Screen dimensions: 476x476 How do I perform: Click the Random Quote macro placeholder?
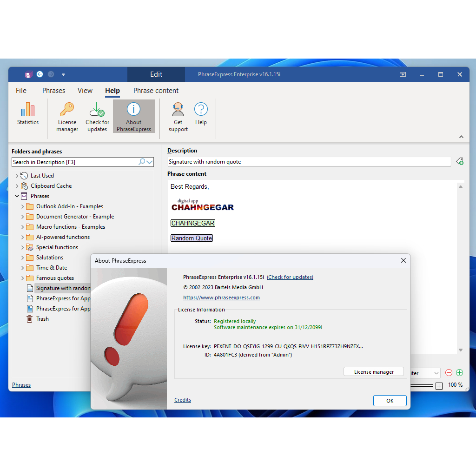pyautogui.click(x=192, y=238)
